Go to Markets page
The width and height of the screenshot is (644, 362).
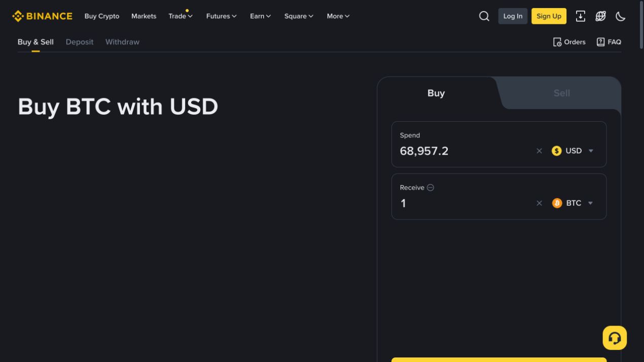[144, 16]
